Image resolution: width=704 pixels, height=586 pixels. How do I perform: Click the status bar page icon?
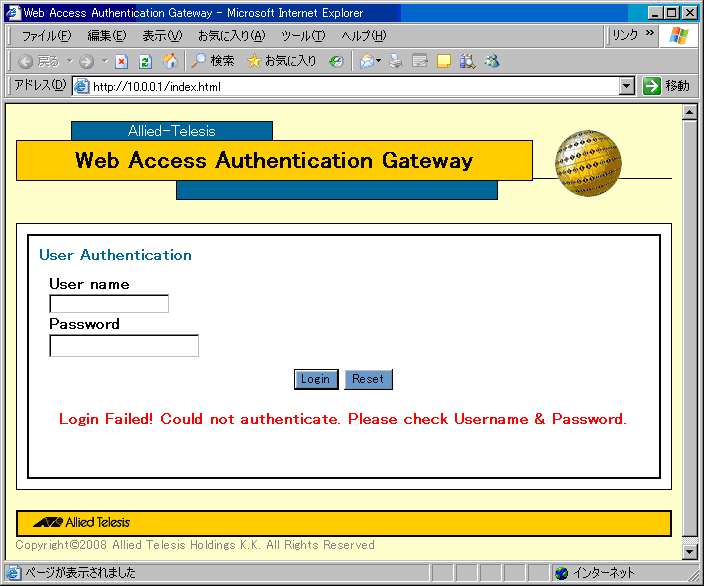(13, 573)
